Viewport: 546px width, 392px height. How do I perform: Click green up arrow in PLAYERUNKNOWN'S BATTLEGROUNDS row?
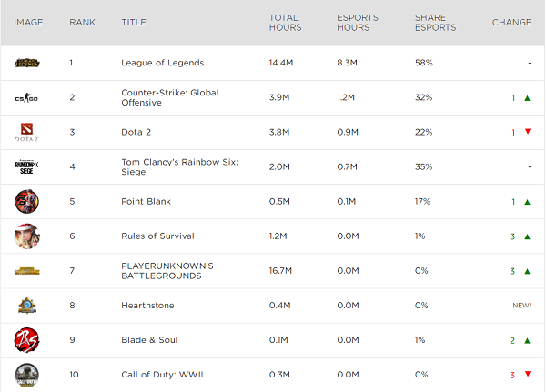click(x=527, y=271)
